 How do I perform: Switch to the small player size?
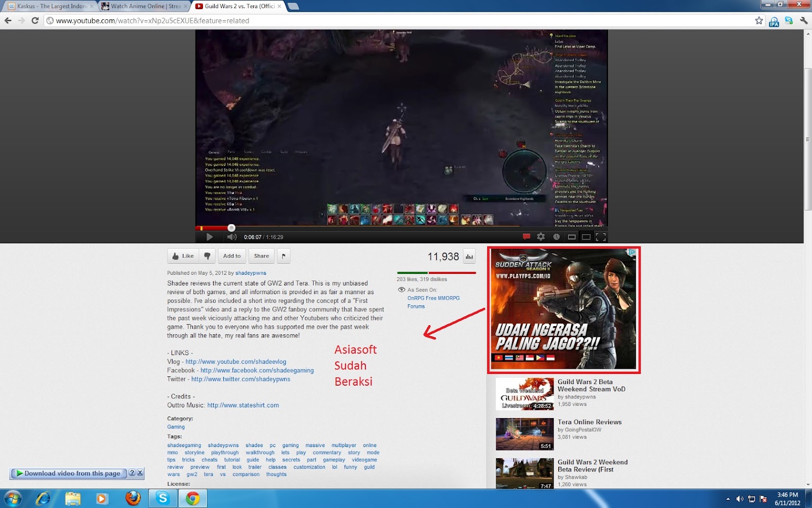click(571, 237)
